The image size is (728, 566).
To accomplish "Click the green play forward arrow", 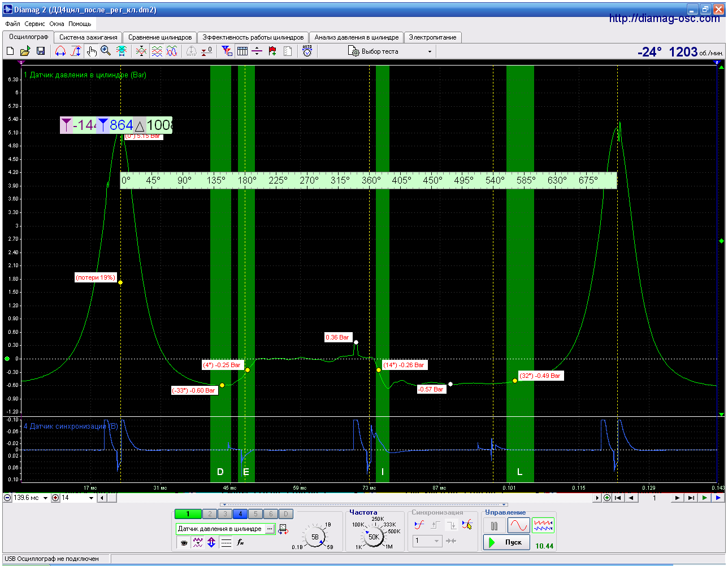I will point(704,498).
